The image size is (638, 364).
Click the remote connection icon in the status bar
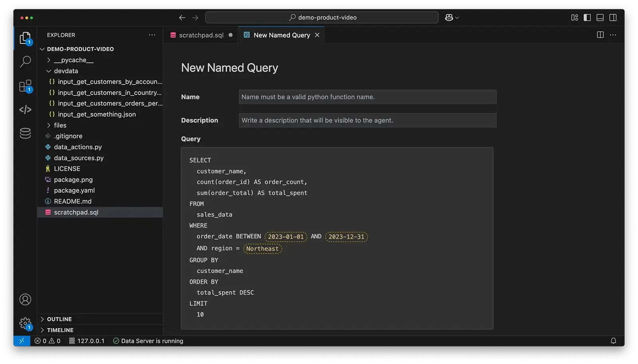pyautogui.click(x=22, y=341)
